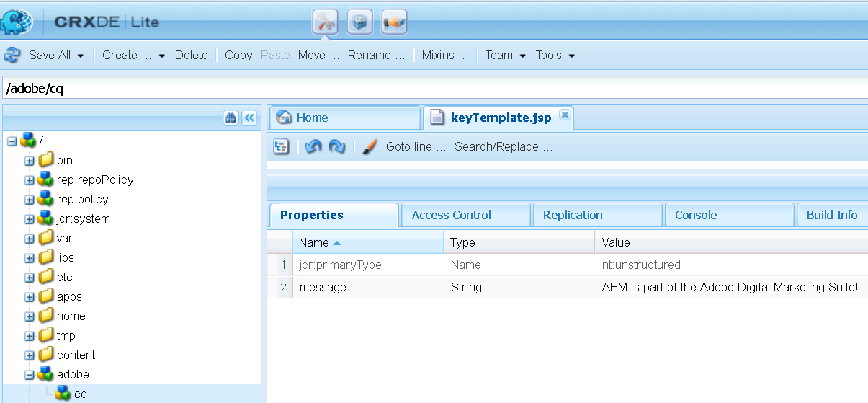Open the Build Info tab
Viewport: 868px width, 403px height.
(x=832, y=215)
